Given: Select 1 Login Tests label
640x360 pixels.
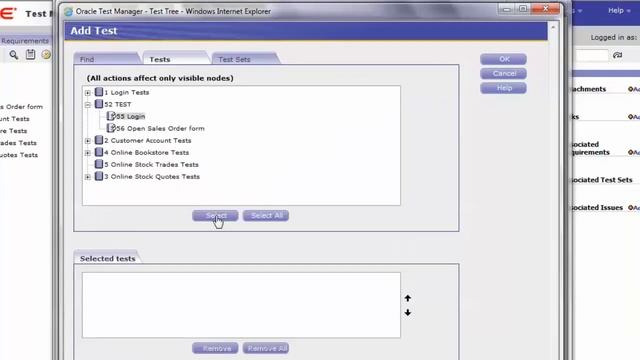Looking at the screenshot, I should tap(127, 92).
